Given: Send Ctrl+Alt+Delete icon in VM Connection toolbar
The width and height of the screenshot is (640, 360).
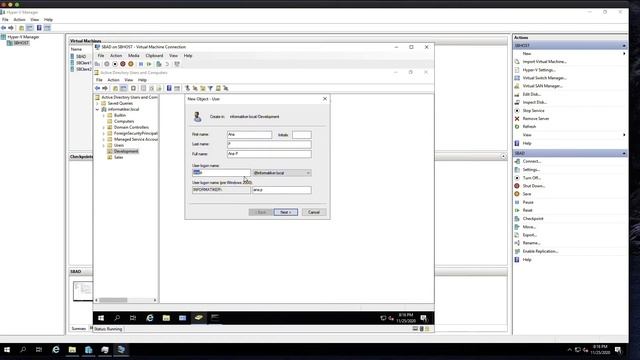Looking at the screenshot, I should [97, 64].
